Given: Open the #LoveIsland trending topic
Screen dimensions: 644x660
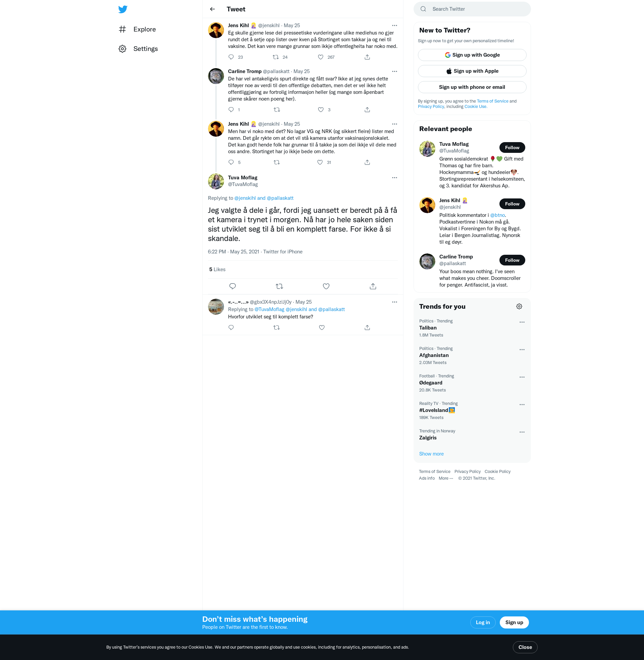Looking at the screenshot, I should pyautogui.click(x=472, y=410).
